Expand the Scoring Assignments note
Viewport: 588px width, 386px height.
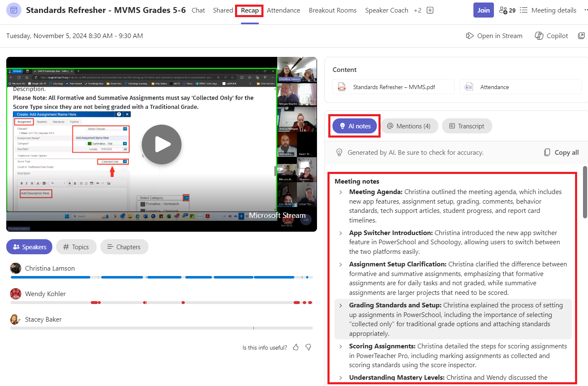[x=341, y=346]
